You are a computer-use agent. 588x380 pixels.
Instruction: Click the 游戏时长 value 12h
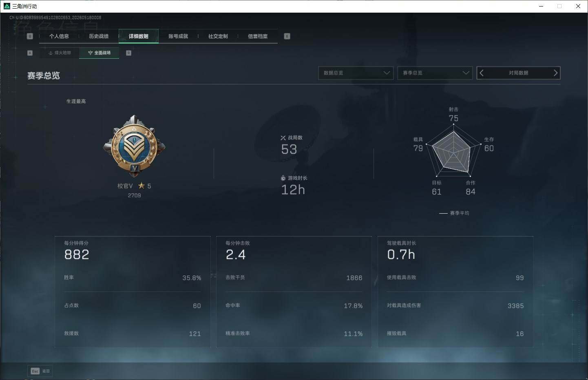(293, 190)
